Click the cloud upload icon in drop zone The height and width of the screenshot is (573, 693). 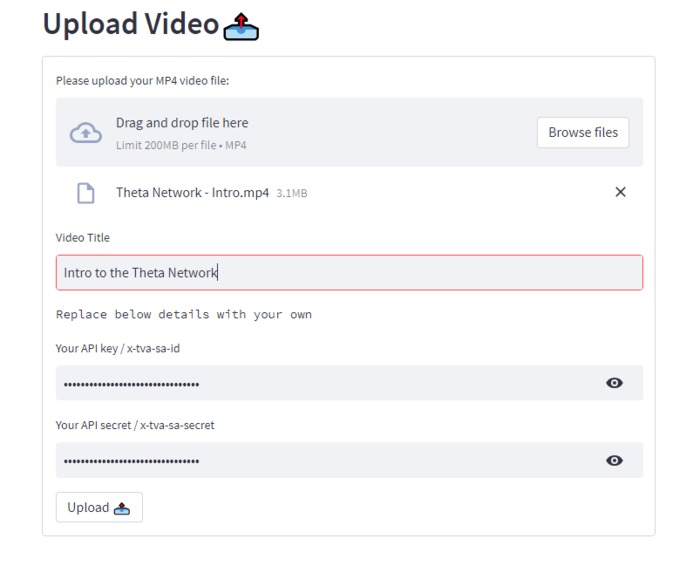click(86, 133)
